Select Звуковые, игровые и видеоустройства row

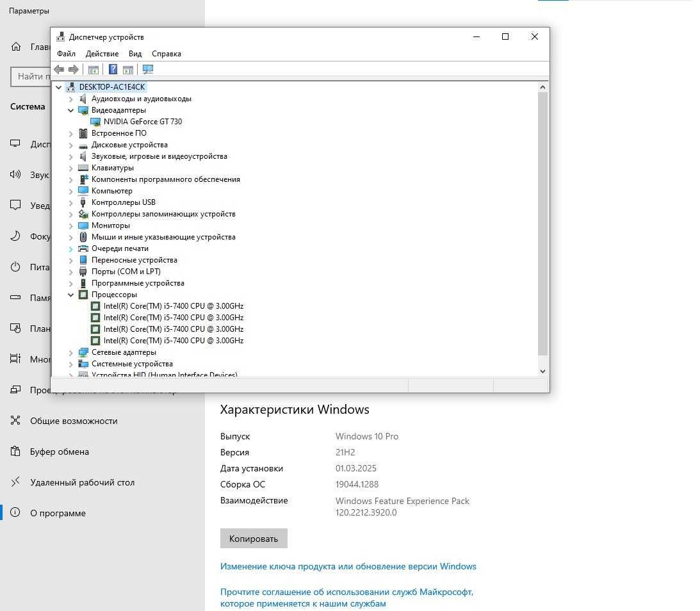pyautogui.click(x=159, y=156)
